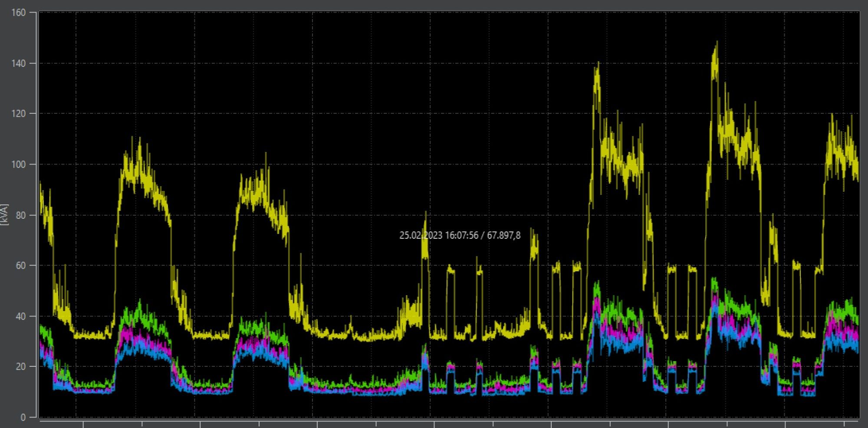Click top of first yellow hump near 110 kVA
This screenshot has width=868, height=428.
(139, 140)
